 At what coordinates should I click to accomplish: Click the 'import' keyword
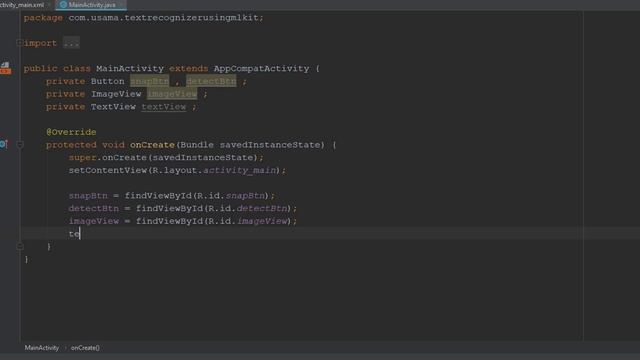[40, 43]
